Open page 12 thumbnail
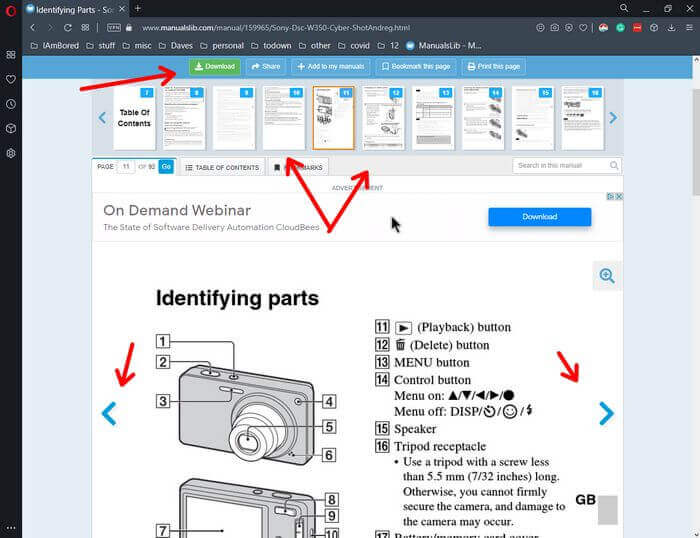Screen dimensions: 700x538 point(383,118)
